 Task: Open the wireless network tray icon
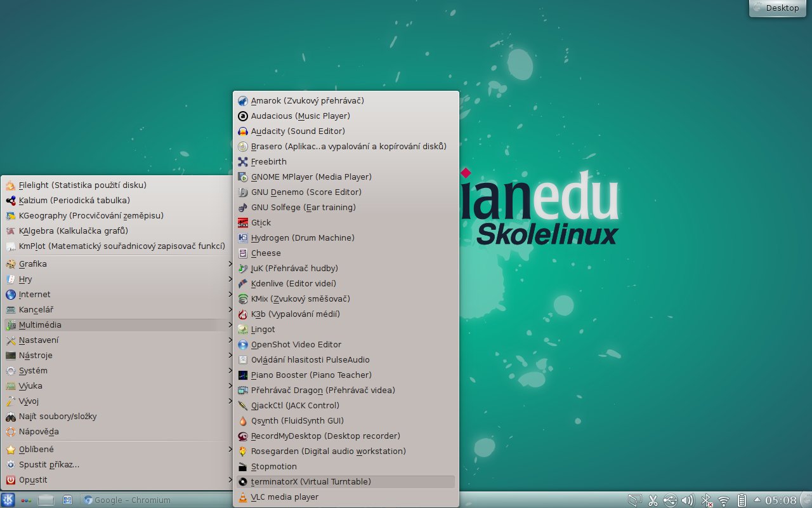point(723,500)
